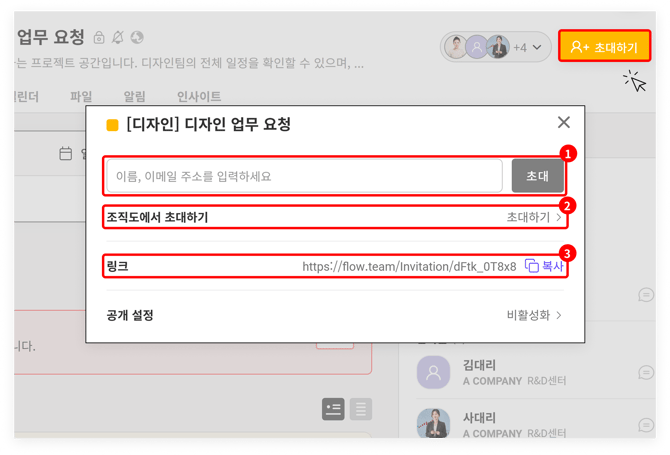The image size is (670, 455).
Task: Select the light gray compact view icon
Action: click(x=360, y=408)
